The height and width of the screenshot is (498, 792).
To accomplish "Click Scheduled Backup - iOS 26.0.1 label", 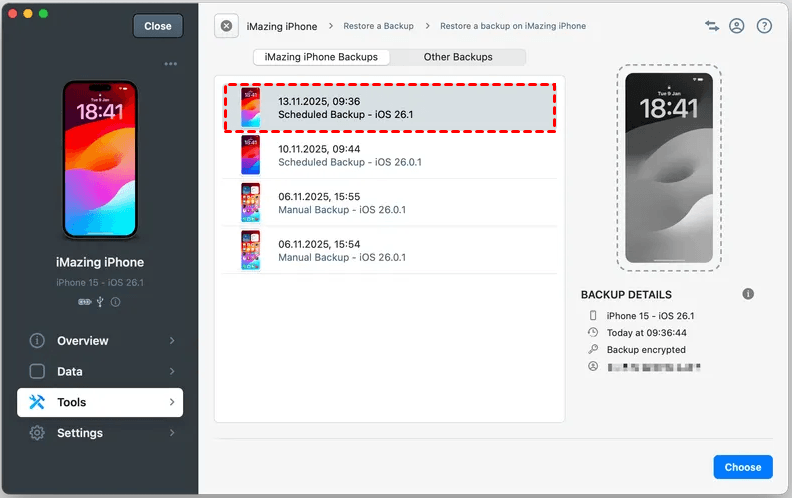I will point(350,162).
